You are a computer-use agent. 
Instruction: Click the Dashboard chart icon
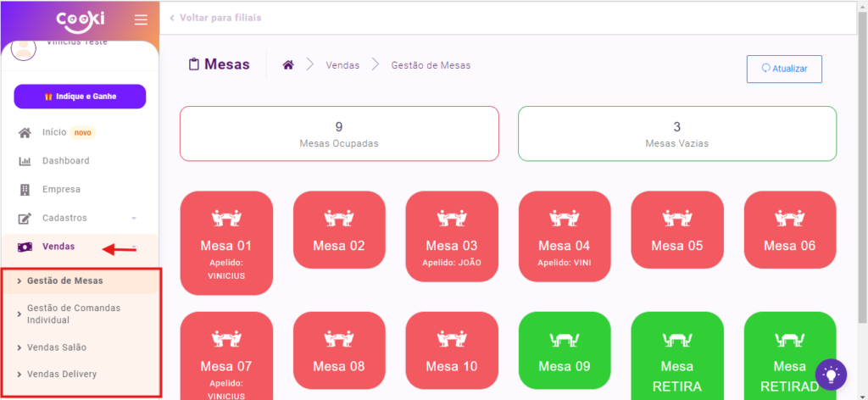point(25,161)
